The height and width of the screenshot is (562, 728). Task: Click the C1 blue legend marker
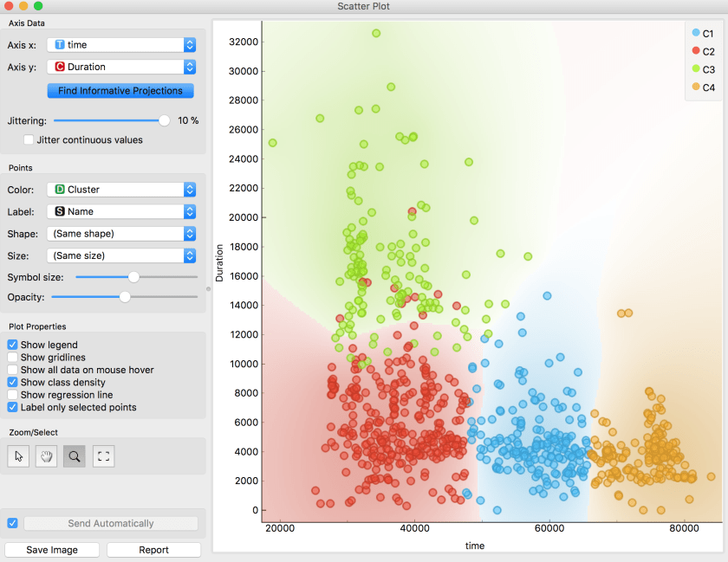695,33
